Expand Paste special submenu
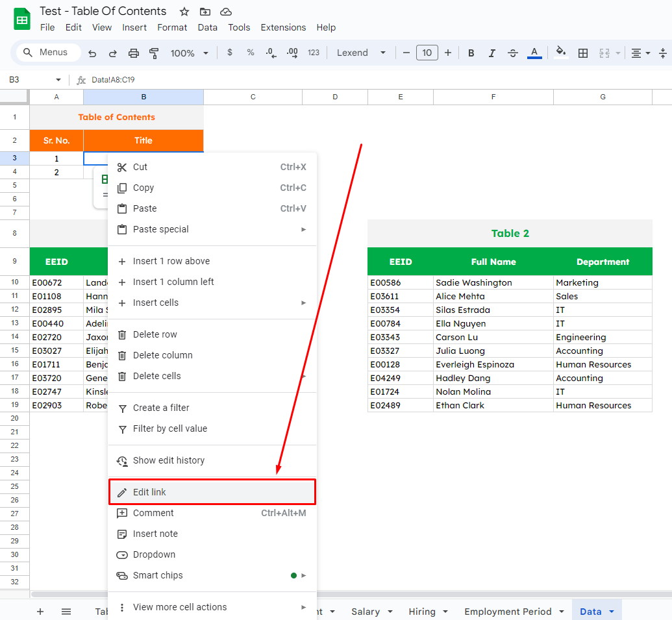The height and width of the screenshot is (620, 672). (x=212, y=229)
